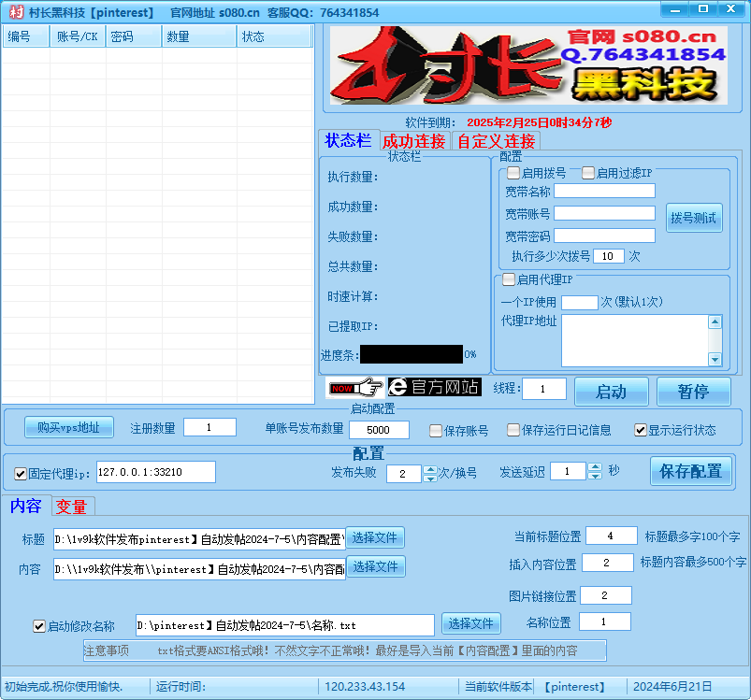Image resolution: width=751 pixels, height=700 pixels.
Task: Check the 保存账号 option
Action: (436, 431)
